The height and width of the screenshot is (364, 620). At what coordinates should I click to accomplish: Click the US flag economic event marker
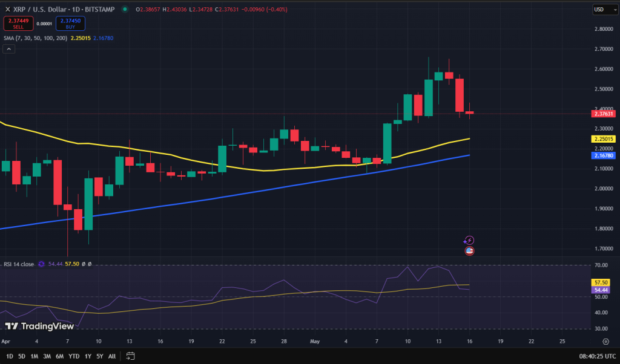coord(469,250)
